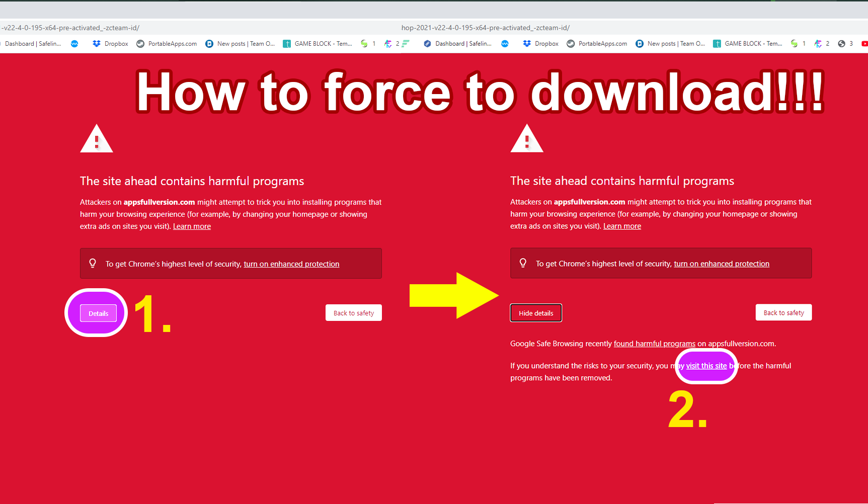
Task: Click green lines bookmark icon in left window
Action: [x=406, y=44]
